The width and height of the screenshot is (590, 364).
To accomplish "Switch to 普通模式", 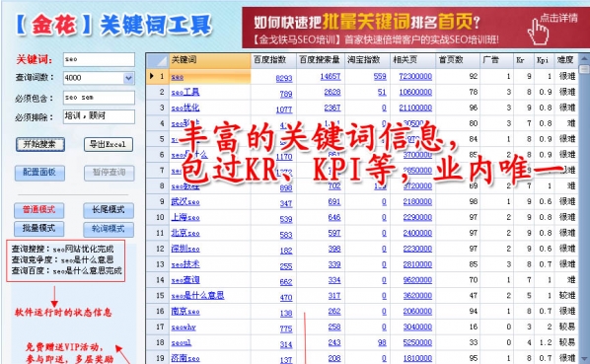I will pyautogui.click(x=39, y=210).
